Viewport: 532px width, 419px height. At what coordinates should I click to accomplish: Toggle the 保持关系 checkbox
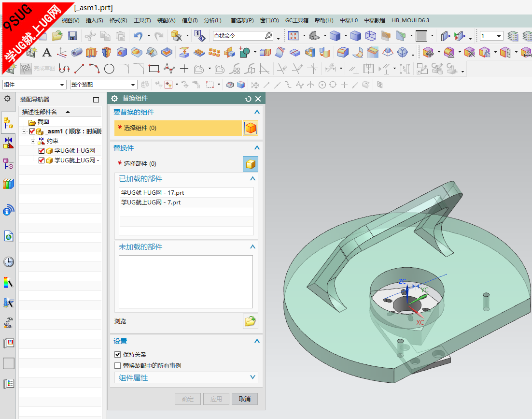(118, 355)
